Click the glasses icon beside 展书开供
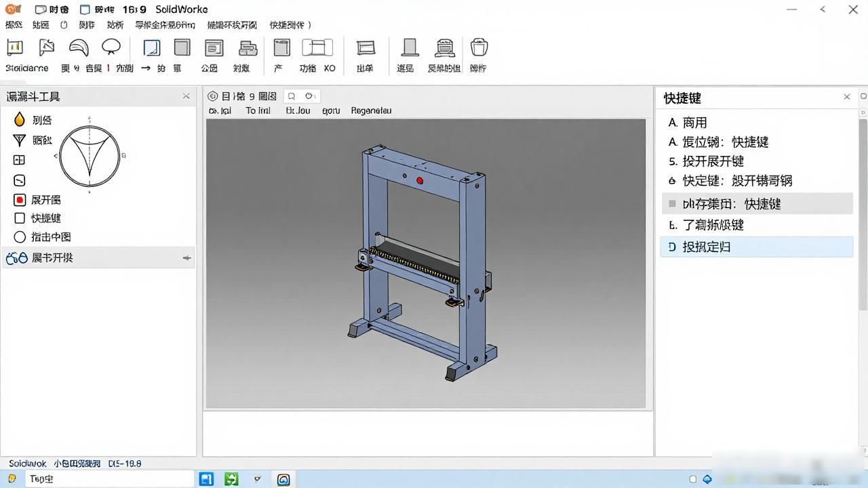Viewport: 868px width, 488px height. tap(16, 258)
